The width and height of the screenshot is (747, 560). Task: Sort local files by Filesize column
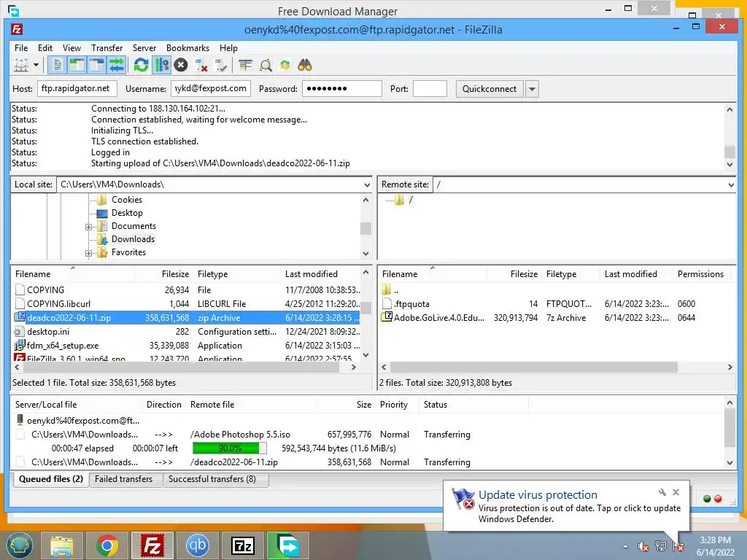point(175,274)
